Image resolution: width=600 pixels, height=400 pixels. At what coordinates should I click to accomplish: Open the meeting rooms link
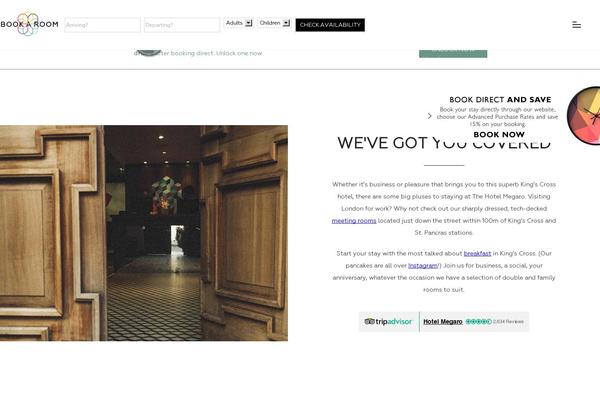[354, 220]
